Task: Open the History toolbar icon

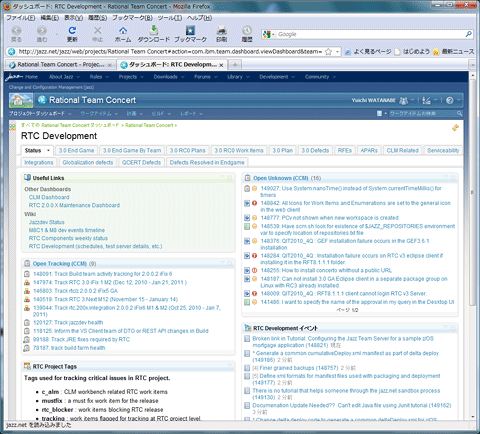Action: pyautogui.click(x=247, y=34)
